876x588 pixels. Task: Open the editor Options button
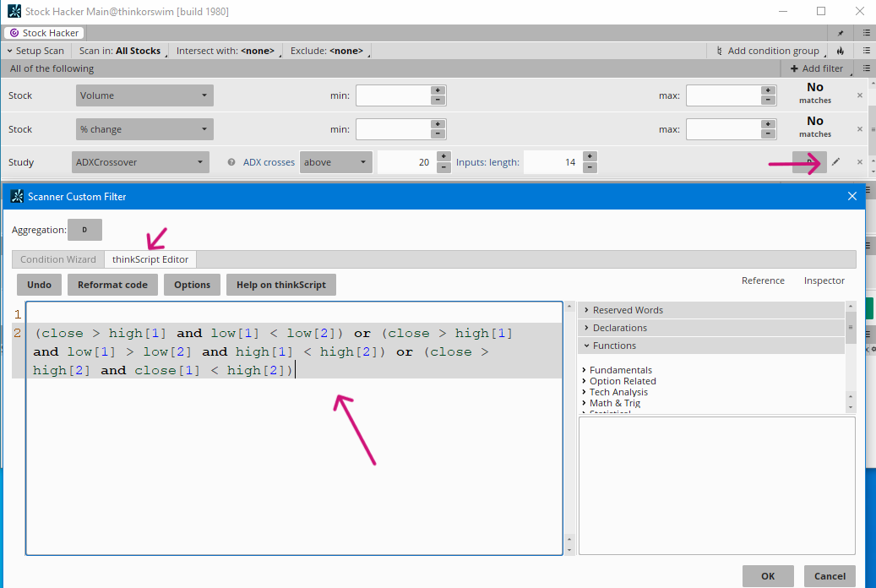193,285
